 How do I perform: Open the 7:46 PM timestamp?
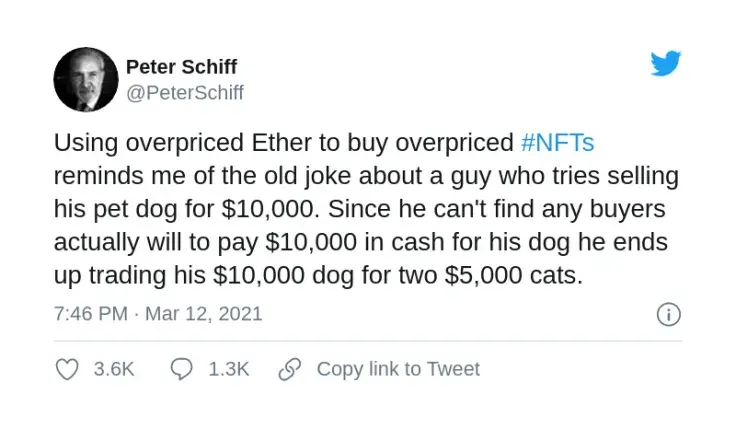91,314
